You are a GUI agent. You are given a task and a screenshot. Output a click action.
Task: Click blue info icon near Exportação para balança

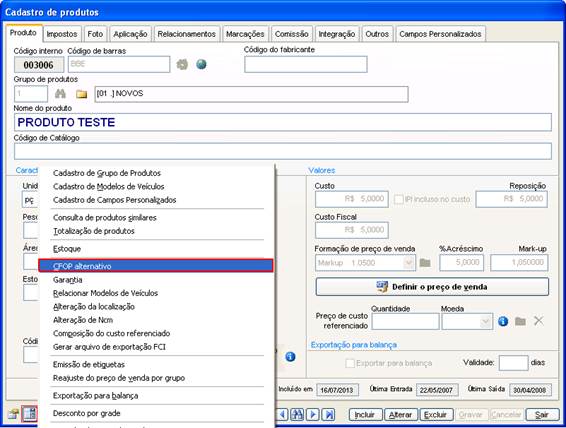[290, 357]
